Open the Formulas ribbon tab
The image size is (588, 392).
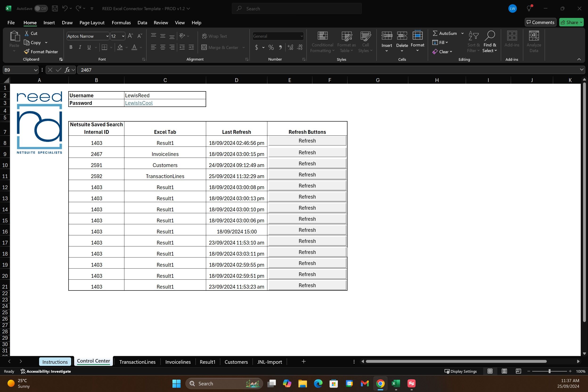click(x=121, y=23)
